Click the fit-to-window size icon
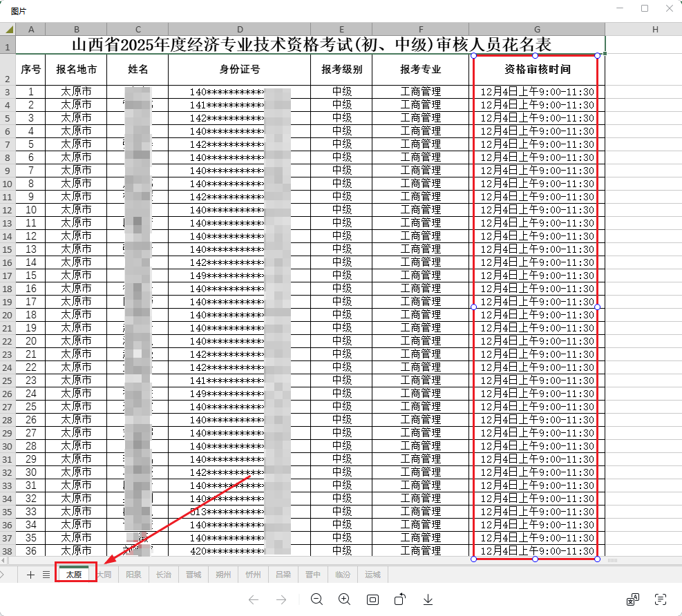This screenshot has width=682, height=616. pos(372,599)
